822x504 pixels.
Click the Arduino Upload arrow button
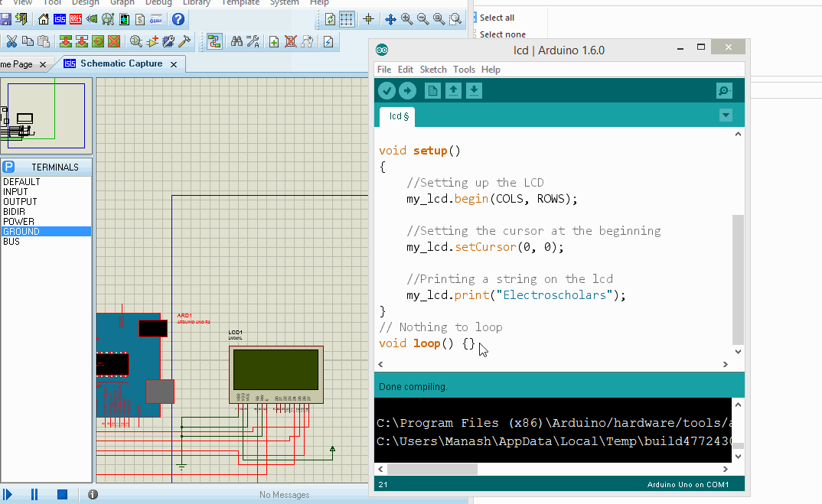408,91
